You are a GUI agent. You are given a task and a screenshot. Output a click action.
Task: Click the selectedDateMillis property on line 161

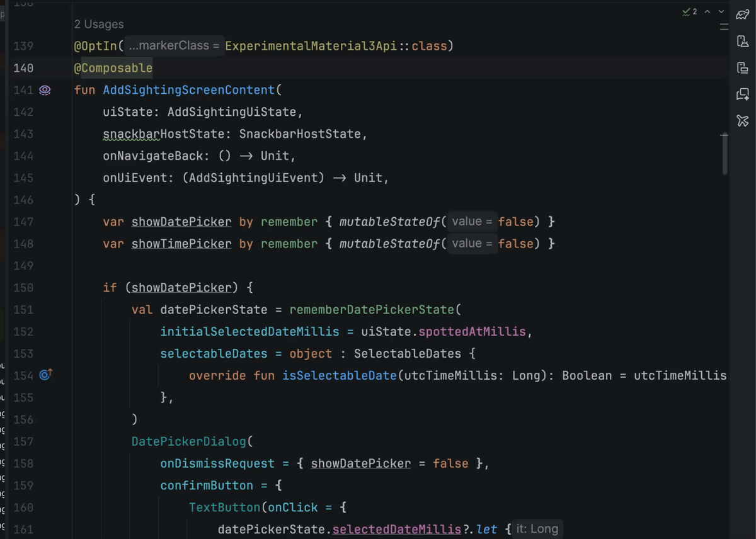tap(397, 530)
